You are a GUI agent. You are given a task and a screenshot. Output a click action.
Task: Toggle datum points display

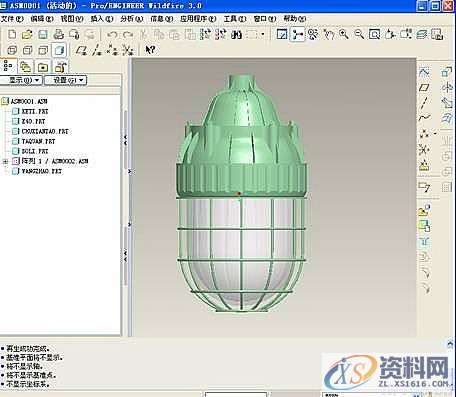[112, 50]
